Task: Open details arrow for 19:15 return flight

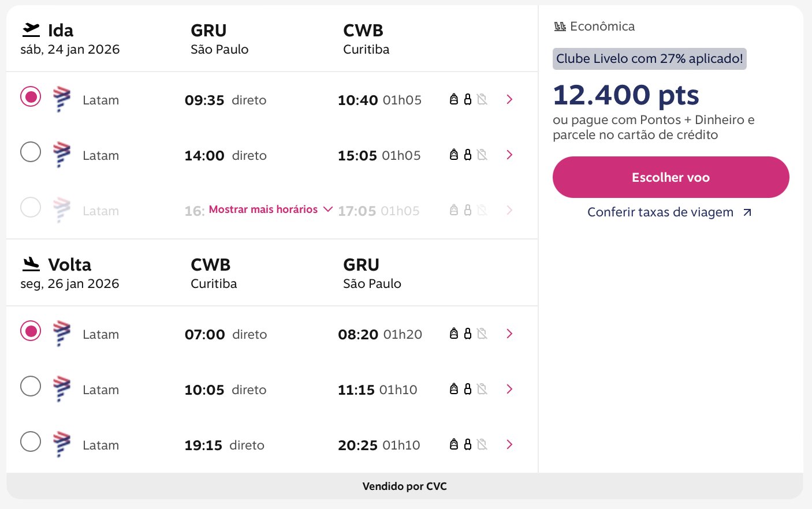Action: coord(509,444)
